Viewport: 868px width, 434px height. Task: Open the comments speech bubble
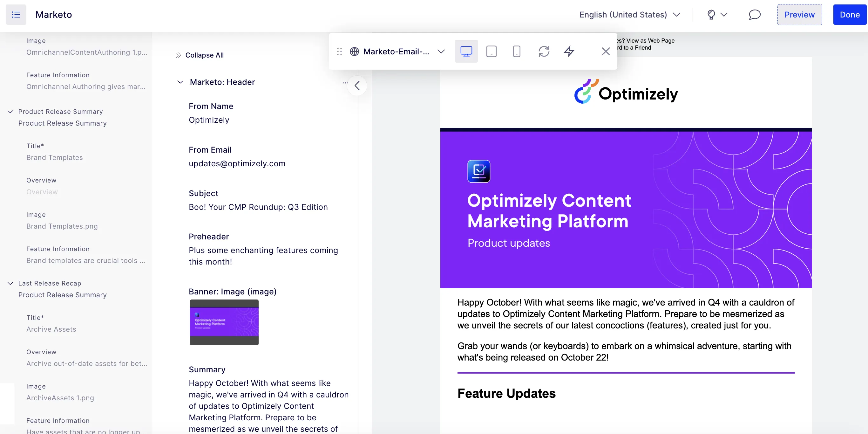coord(755,15)
